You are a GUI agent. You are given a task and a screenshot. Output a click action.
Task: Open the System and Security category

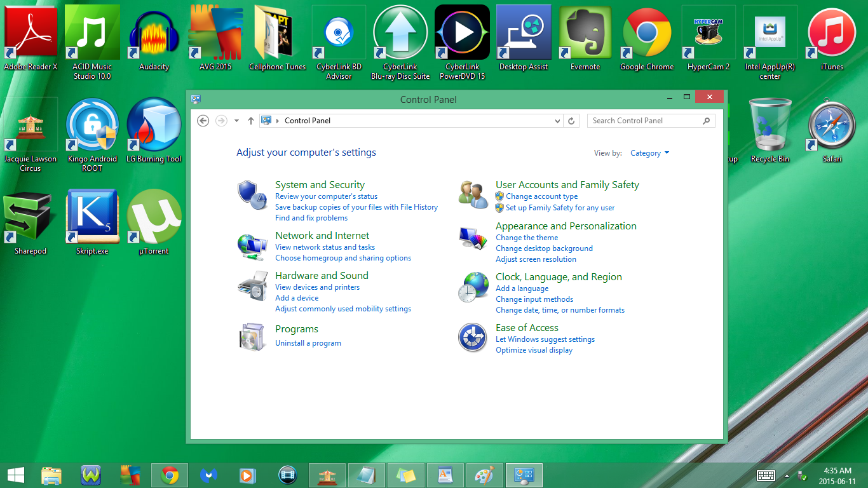(320, 185)
